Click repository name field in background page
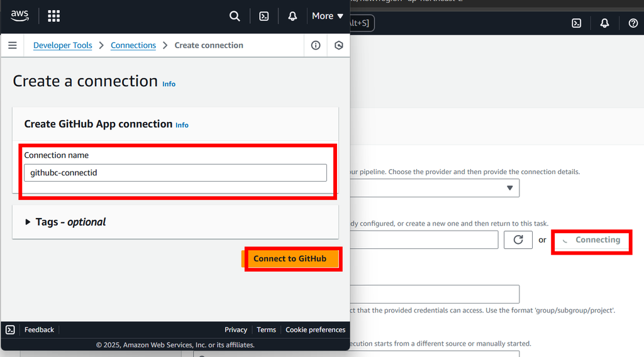644x357 pixels. pos(435,294)
